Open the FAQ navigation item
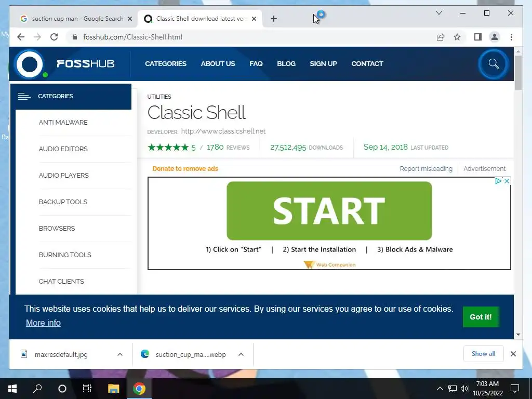 pos(256,64)
